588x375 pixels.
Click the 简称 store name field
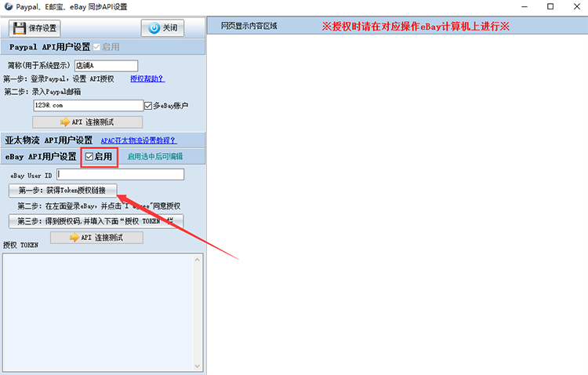pos(106,66)
